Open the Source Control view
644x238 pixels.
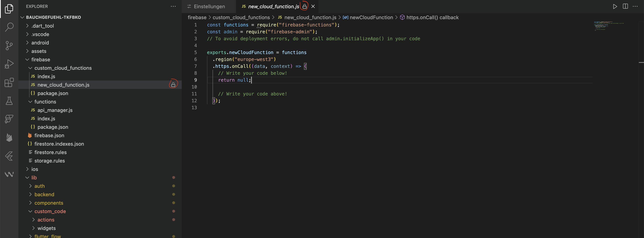coord(9,45)
